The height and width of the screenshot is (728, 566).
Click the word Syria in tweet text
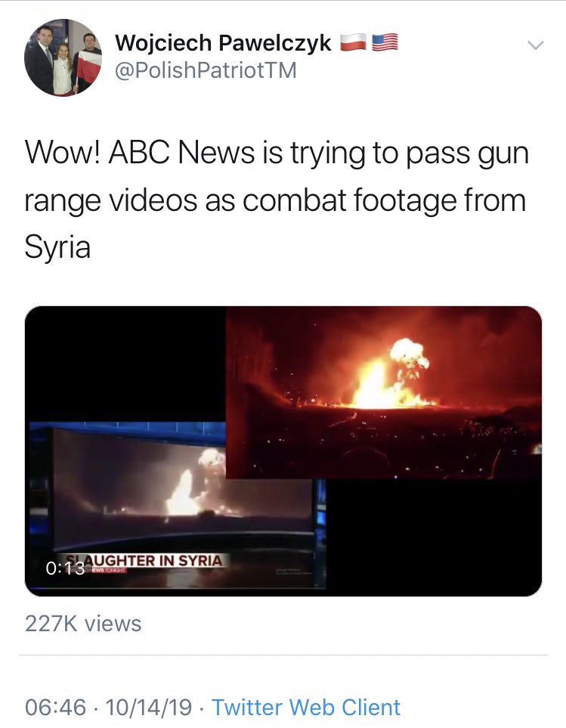(x=57, y=246)
